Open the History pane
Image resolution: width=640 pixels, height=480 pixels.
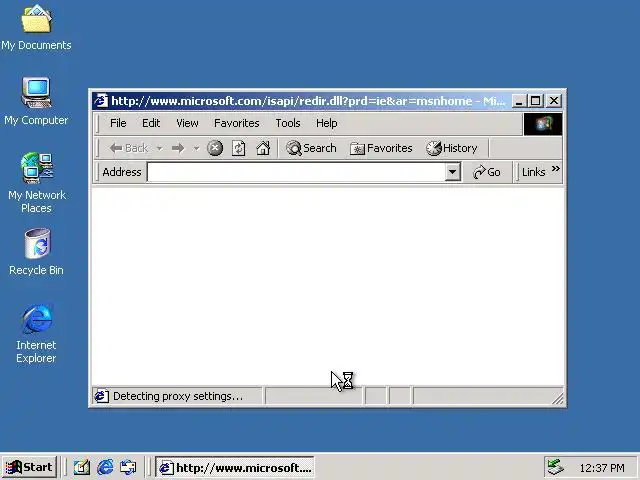(451, 148)
